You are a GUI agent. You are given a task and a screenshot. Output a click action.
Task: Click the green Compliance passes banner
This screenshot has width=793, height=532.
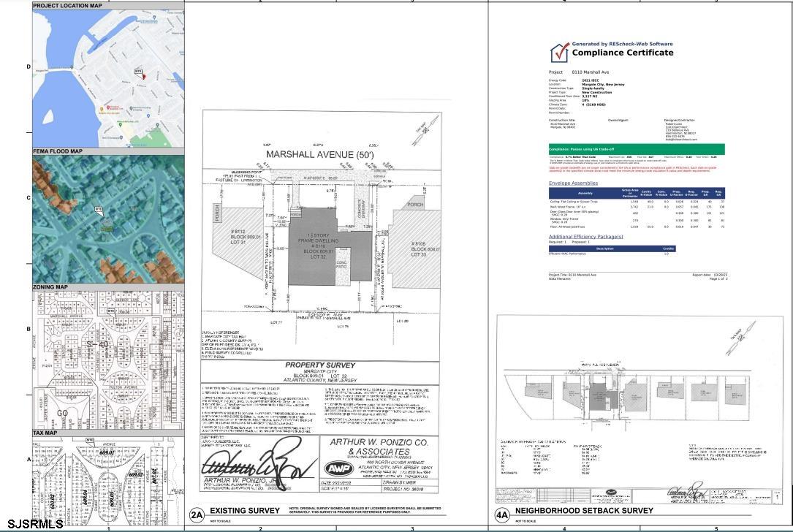[637, 148]
